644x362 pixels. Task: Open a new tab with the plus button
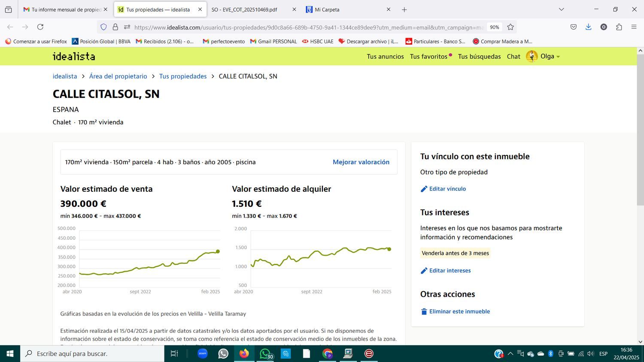pyautogui.click(x=404, y=9)
